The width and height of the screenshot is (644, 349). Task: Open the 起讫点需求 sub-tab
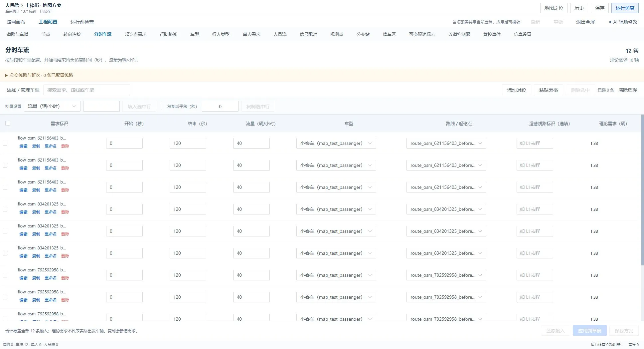tap(135, 34)
